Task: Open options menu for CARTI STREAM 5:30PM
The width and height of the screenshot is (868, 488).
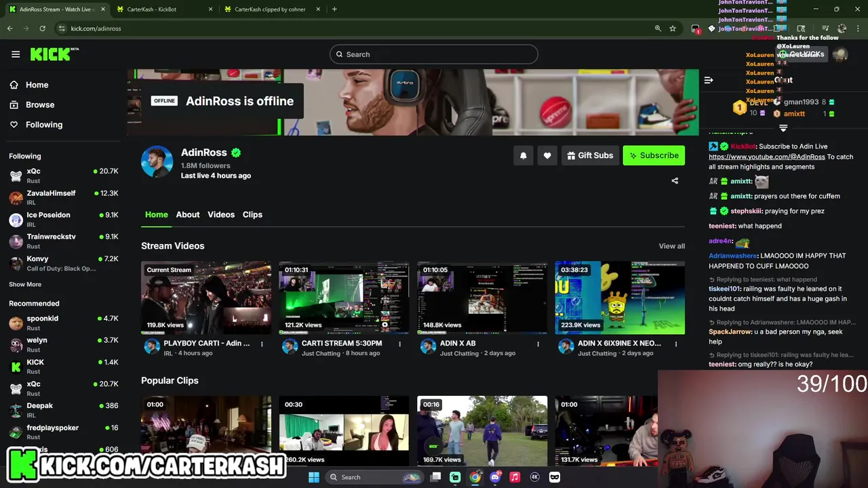Action: click(x=399, y=344)
